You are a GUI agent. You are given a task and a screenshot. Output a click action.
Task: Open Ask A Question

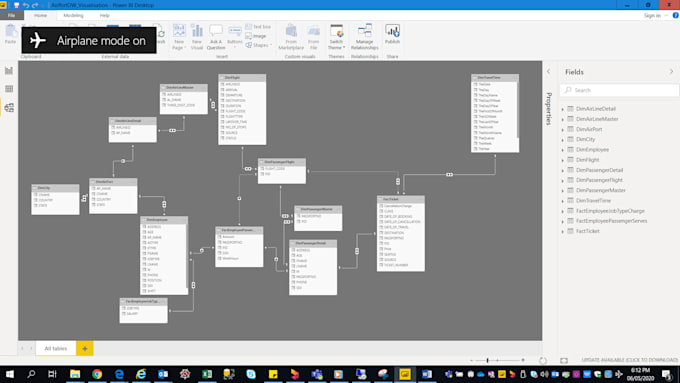click(x=216, y=37)
